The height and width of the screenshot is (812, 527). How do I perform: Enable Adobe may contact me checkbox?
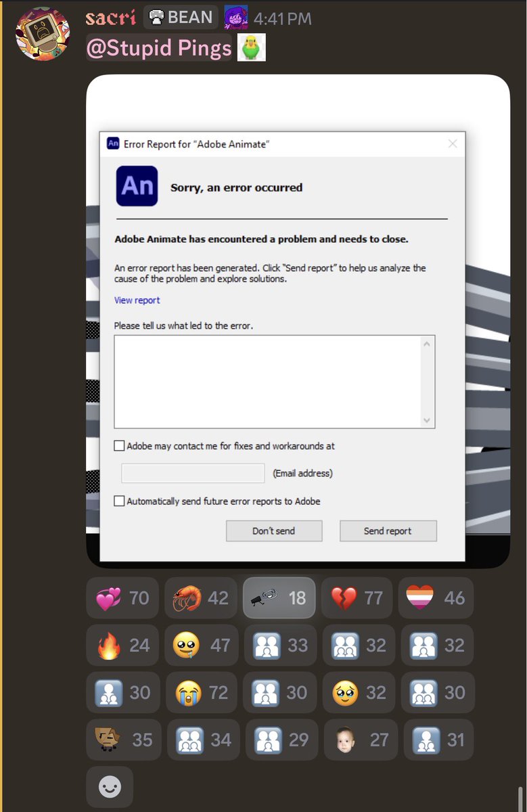[x=120, y=446]
